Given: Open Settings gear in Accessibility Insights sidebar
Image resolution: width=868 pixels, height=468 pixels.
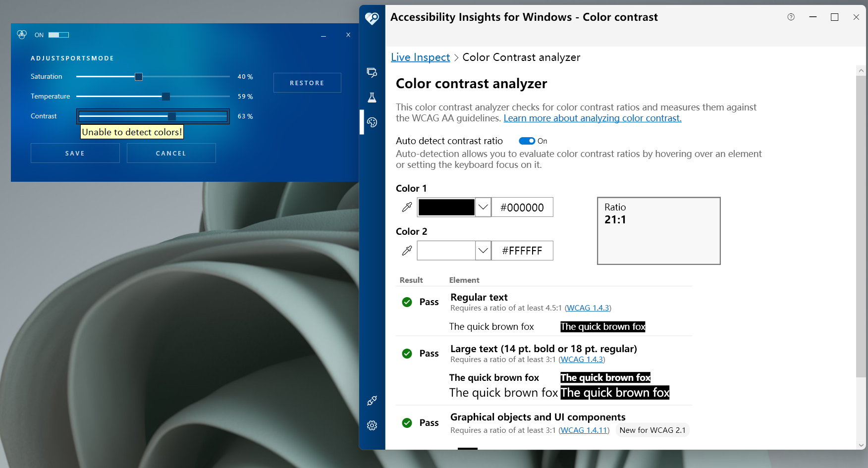Looking at the screenshot, I should point(372,425).
